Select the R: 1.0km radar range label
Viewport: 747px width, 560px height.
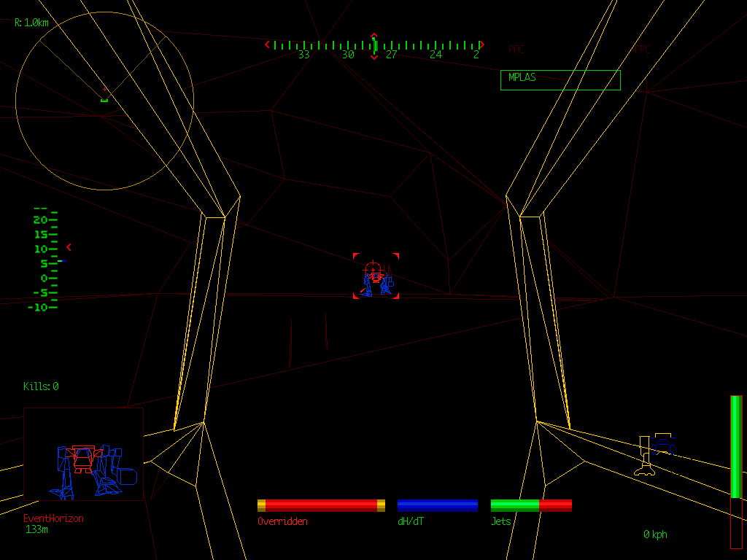(31, 23)
